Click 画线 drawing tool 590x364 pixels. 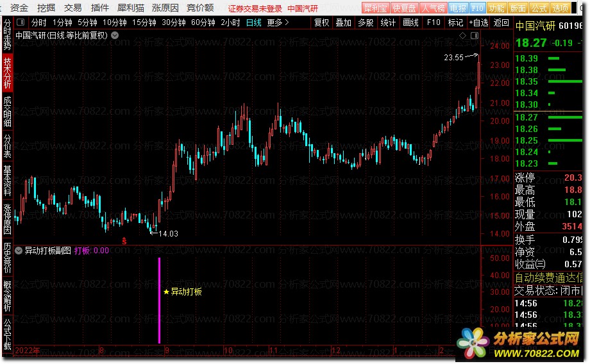(x=410, y=22)
